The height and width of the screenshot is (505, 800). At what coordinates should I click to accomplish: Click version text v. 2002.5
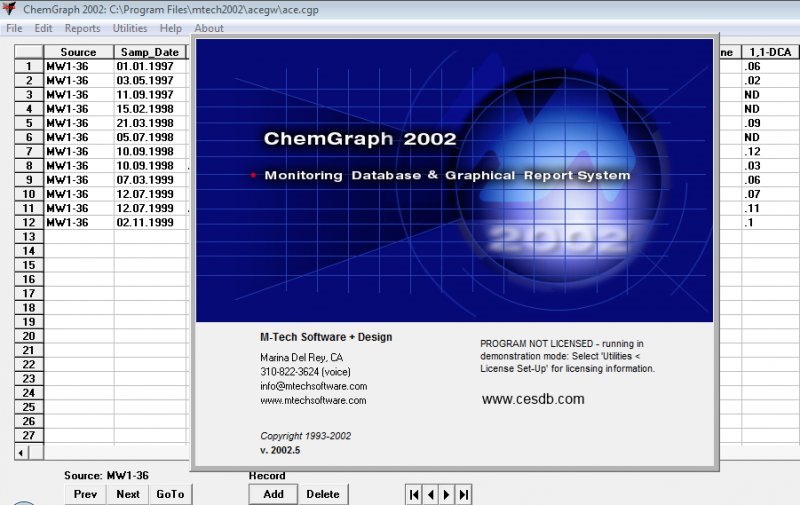280,450
